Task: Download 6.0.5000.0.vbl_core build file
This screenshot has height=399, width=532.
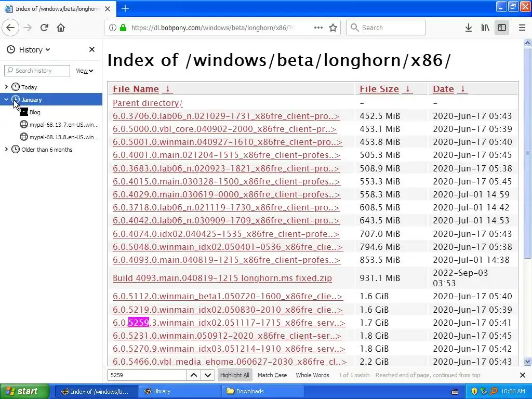Action: [x=224, y=129]
